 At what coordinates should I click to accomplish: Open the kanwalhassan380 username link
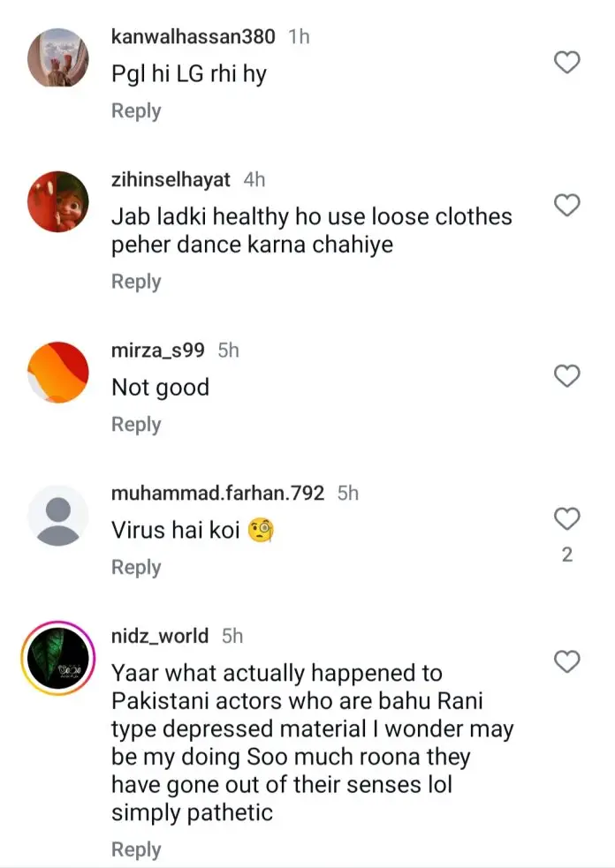click(x=194, y=37)
